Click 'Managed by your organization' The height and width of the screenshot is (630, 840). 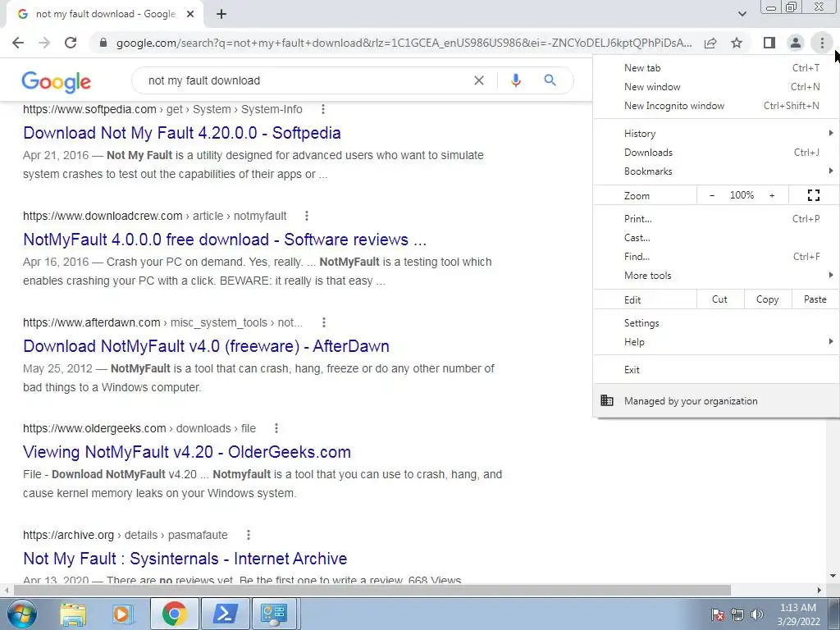(716, 400)
